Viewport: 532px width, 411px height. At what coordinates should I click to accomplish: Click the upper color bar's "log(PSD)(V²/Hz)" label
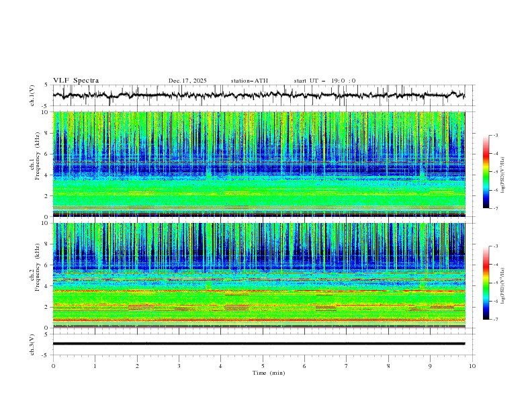click(x=503, y=175)
